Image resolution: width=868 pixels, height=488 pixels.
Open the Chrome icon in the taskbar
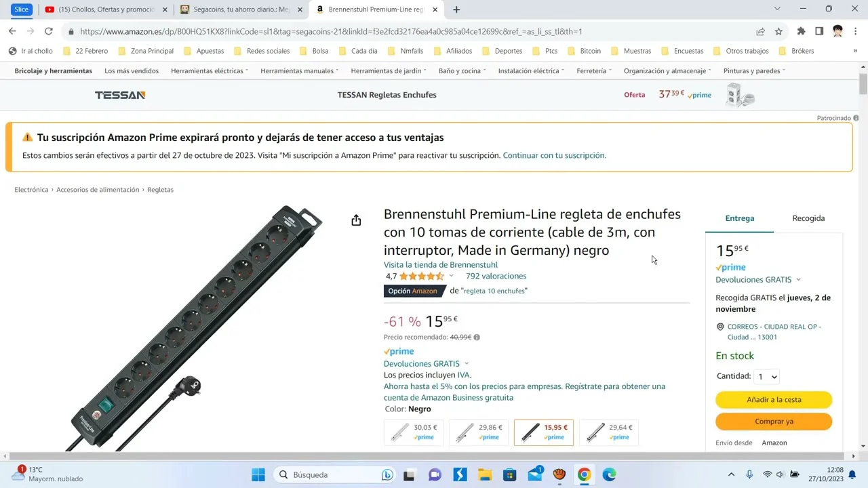pyautogui.click(x=584, y=474)
